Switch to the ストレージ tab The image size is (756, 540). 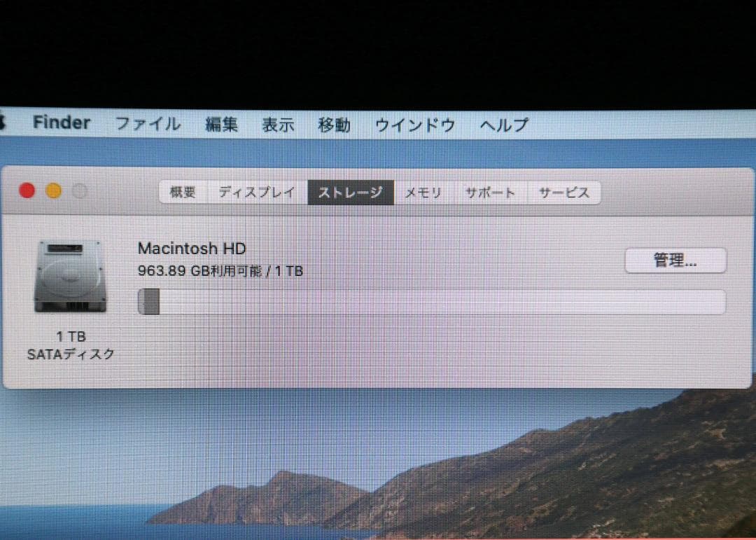coord(350,191)
